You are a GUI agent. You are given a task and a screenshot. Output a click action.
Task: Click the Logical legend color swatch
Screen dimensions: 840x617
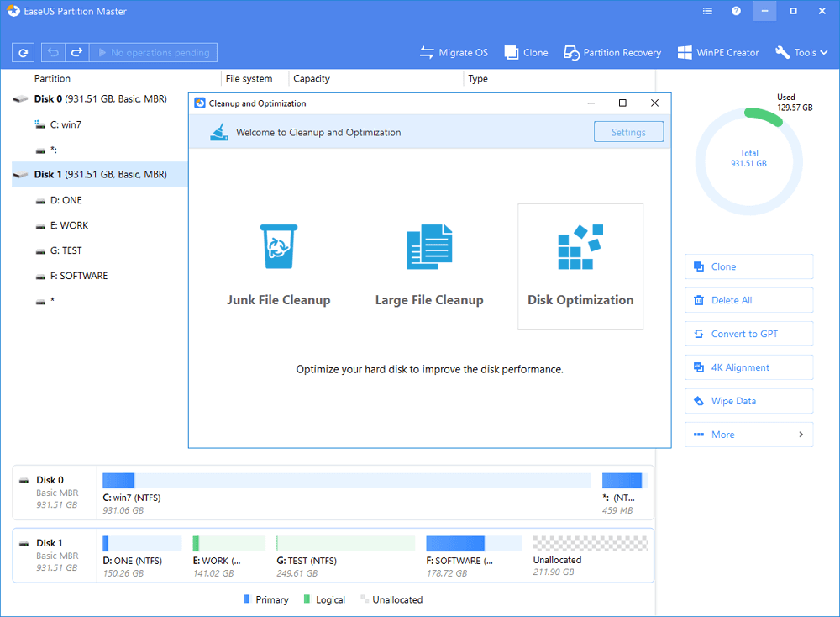coord(307,599)
